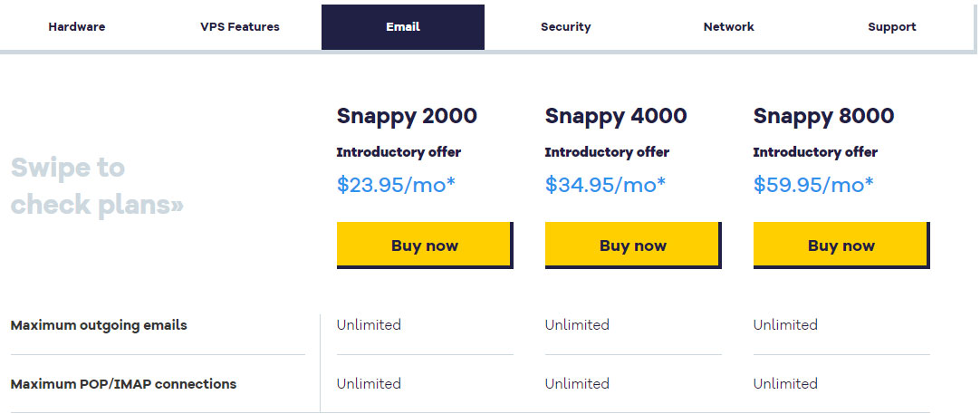Switch to the VPS Features tab
The height and width of the screenshot is (414, 980).
pos(240,27)
